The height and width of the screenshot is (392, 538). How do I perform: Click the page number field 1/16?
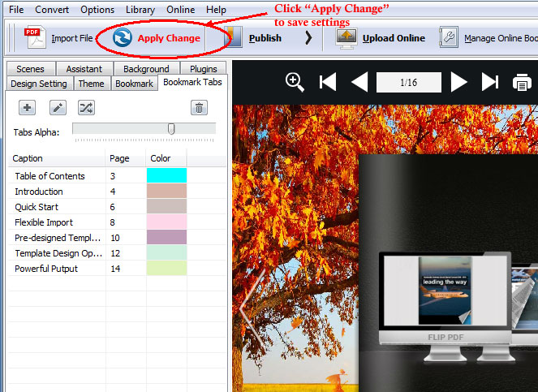[x=409, y=83]
